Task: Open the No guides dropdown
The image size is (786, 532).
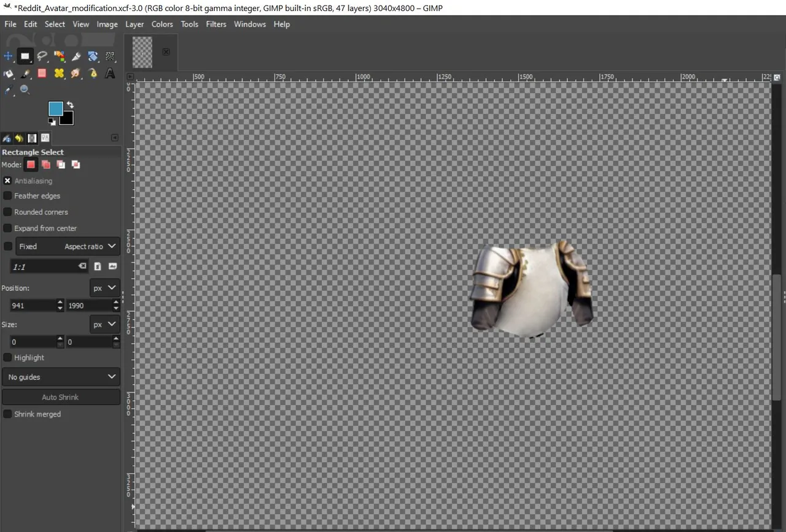Action: (x=61, y=377)
